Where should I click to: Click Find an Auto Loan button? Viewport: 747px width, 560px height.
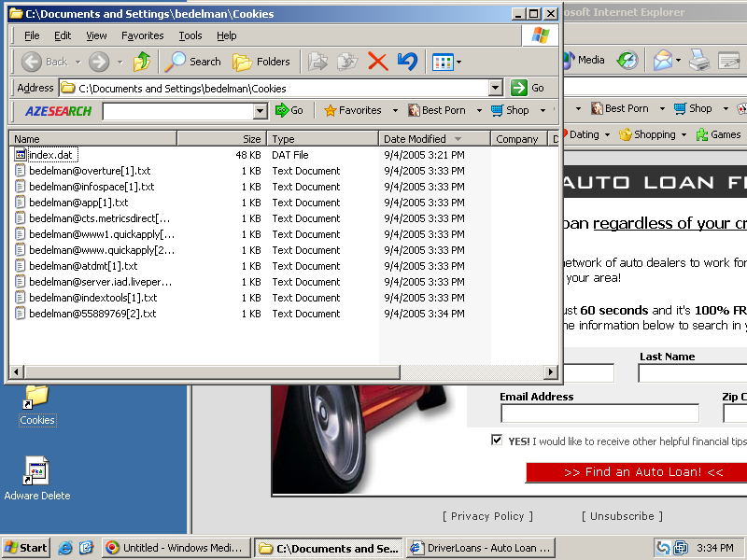(637, 472)
